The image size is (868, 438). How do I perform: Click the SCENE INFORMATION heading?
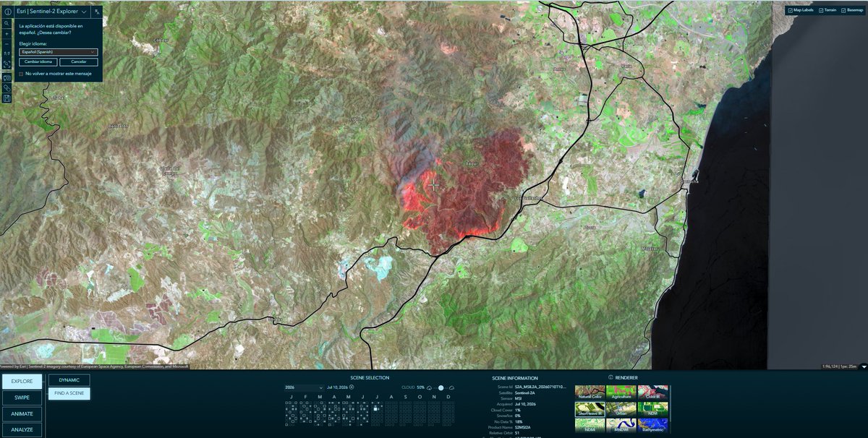(514, 378)
